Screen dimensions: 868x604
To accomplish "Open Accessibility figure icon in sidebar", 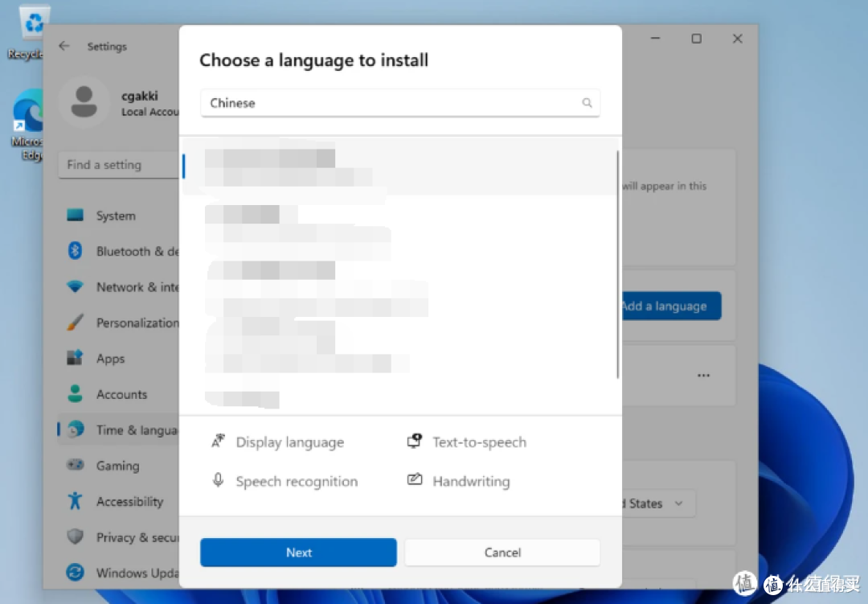I will 75,500.
